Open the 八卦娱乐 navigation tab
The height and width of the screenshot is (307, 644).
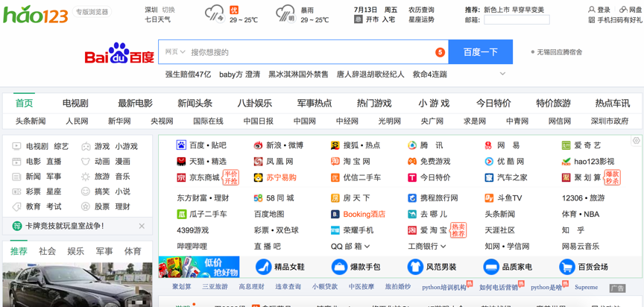tap(255, 104)
